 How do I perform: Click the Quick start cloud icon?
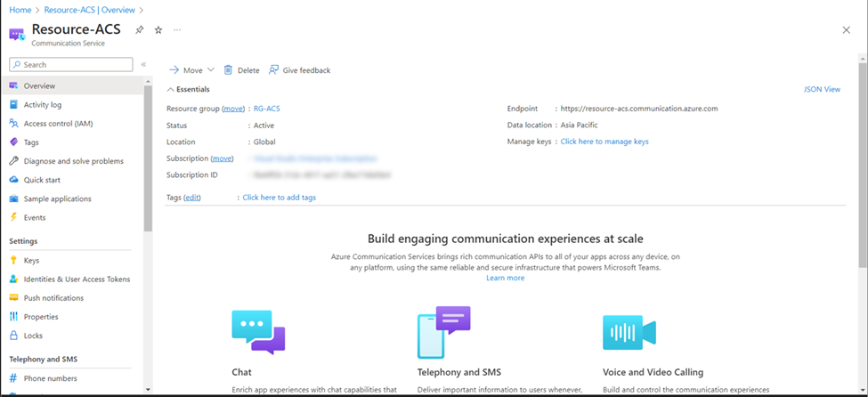[x=14, y=180]
